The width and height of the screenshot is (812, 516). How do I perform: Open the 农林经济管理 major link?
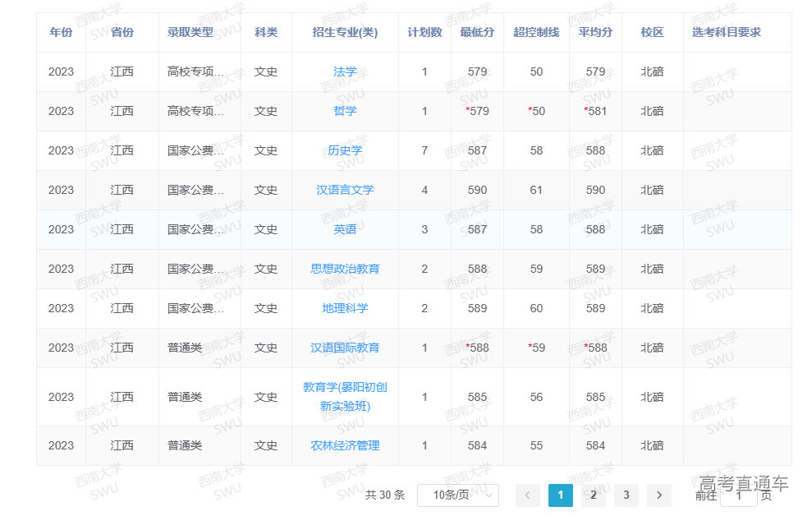point(345,445)
